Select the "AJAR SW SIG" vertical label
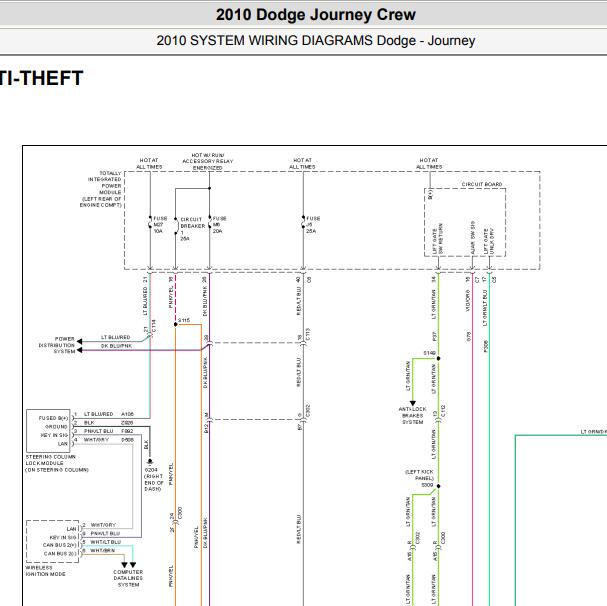The width and height of the screenshot is (607, 606). click(x=473, y=238)
